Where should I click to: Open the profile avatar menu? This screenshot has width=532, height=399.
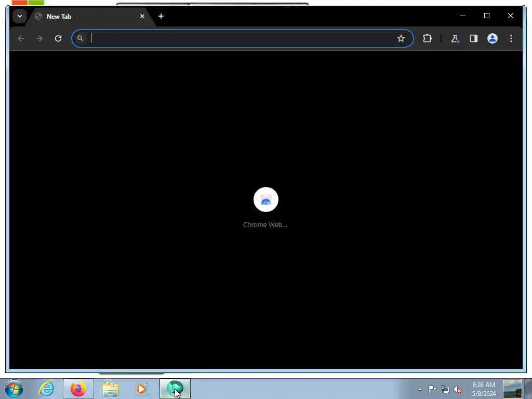click(493, 38)
